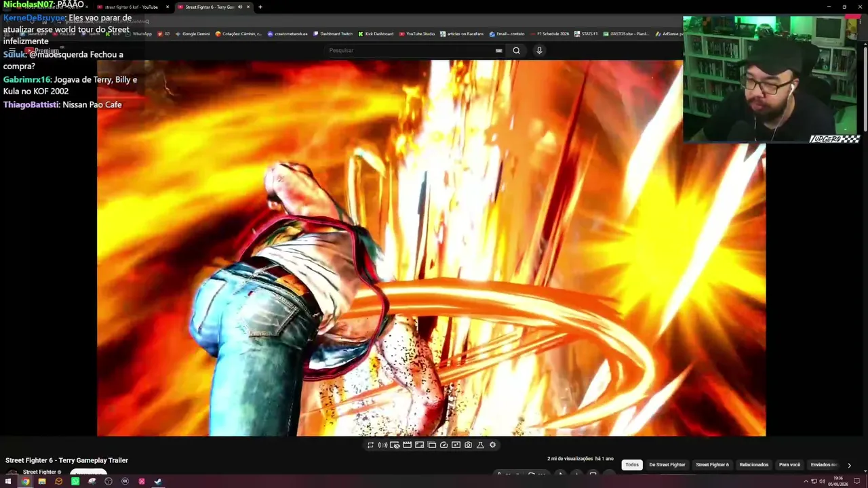Open File Explorer from the taskbar
This screenshot has height=488, width=868.
click(x=42, y=482)
